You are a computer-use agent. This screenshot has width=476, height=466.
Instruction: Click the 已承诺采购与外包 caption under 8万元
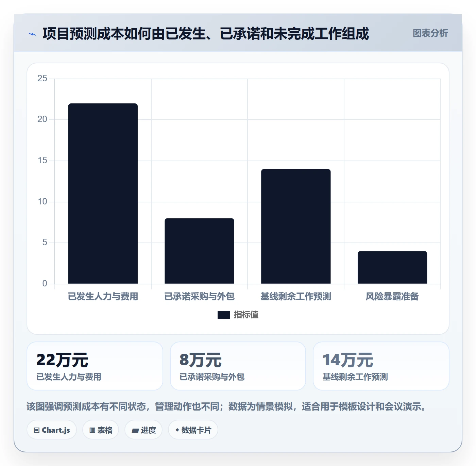(212, 377)
